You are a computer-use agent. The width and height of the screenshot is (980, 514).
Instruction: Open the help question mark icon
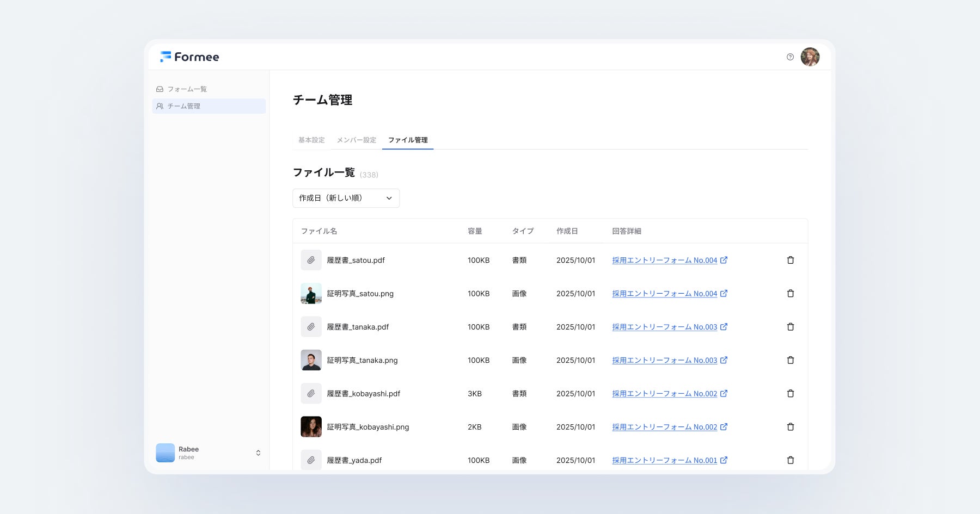tap(790, 57)
